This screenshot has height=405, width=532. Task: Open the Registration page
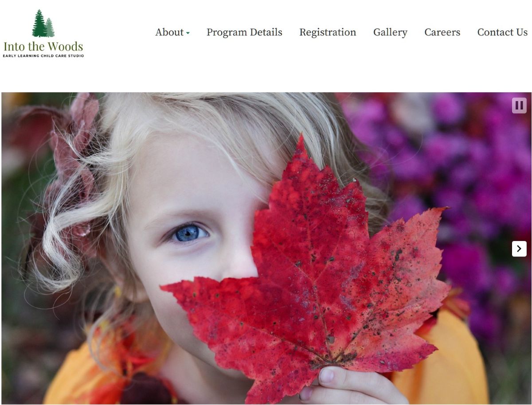(x=328, y=32)
